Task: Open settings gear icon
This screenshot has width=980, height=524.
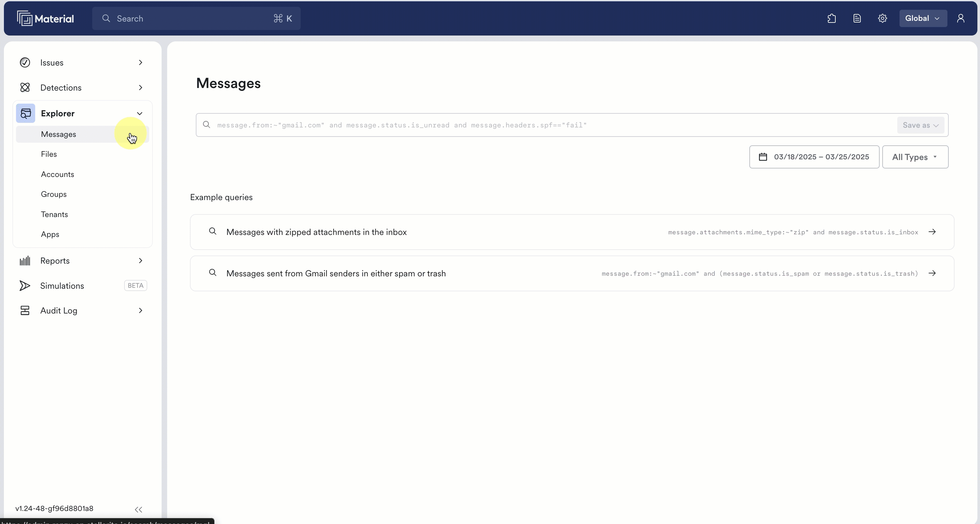Action: click(883, 18)
